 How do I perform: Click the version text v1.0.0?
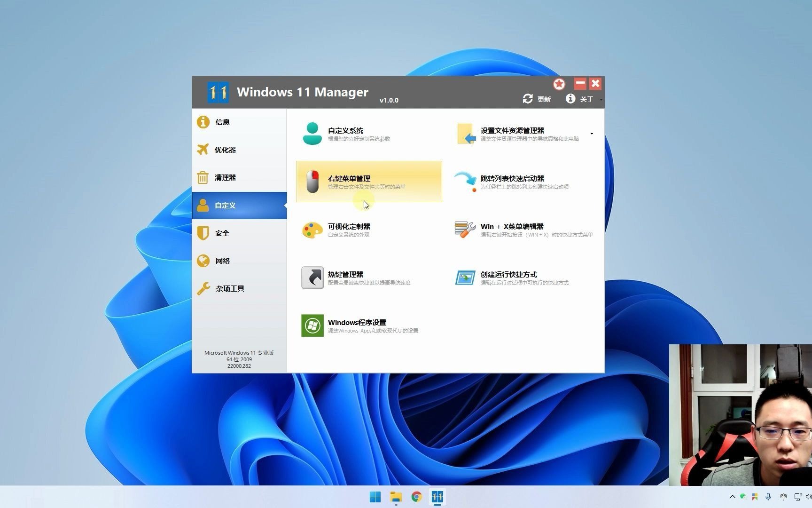click(x=389, y=100)
